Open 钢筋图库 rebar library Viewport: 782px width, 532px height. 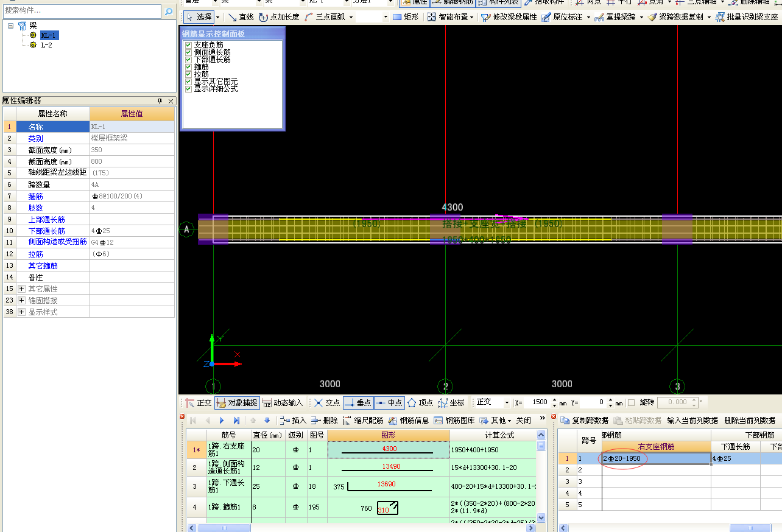click(454, 421)
